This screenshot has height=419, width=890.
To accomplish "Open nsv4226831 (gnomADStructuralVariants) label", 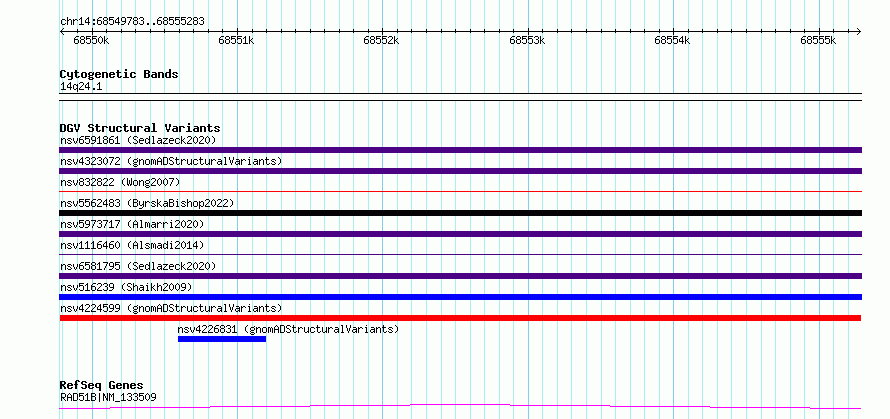I will pos(288,329).
